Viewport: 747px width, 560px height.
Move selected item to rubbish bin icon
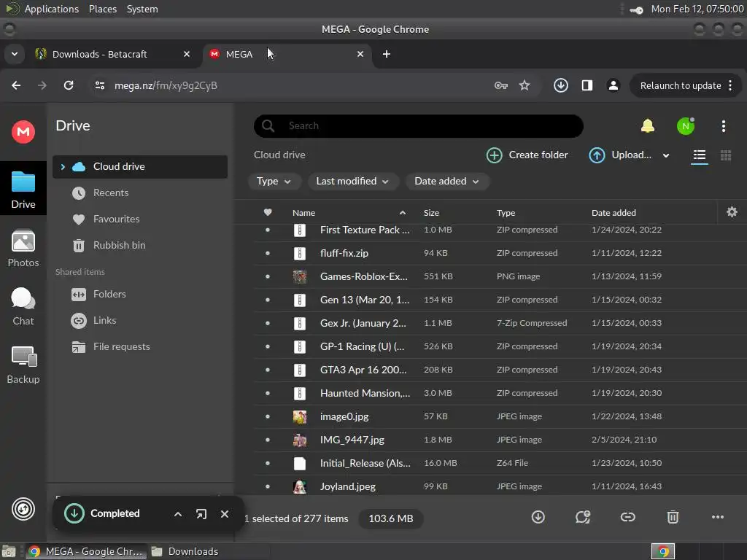[x=673, y=517]
